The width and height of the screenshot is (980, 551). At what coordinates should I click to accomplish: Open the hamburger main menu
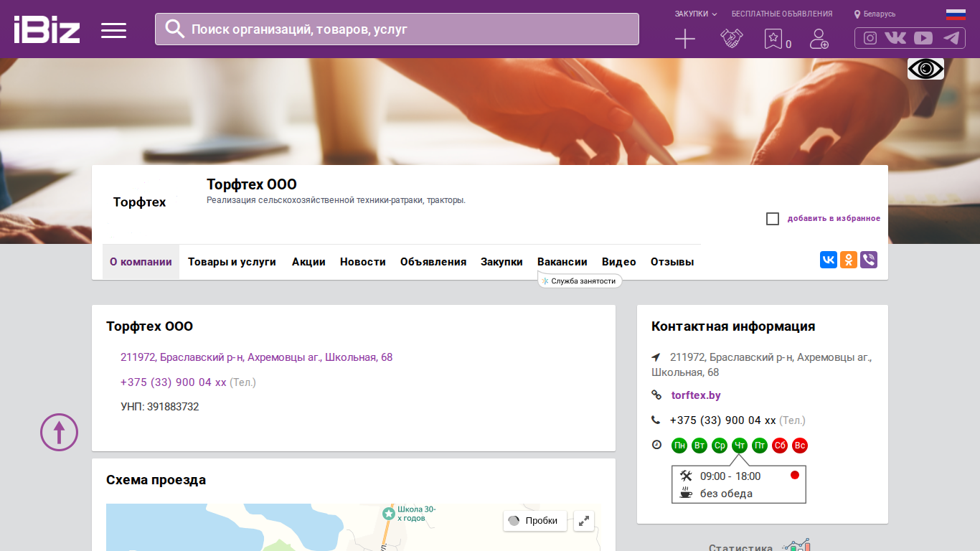click(113, 30)
